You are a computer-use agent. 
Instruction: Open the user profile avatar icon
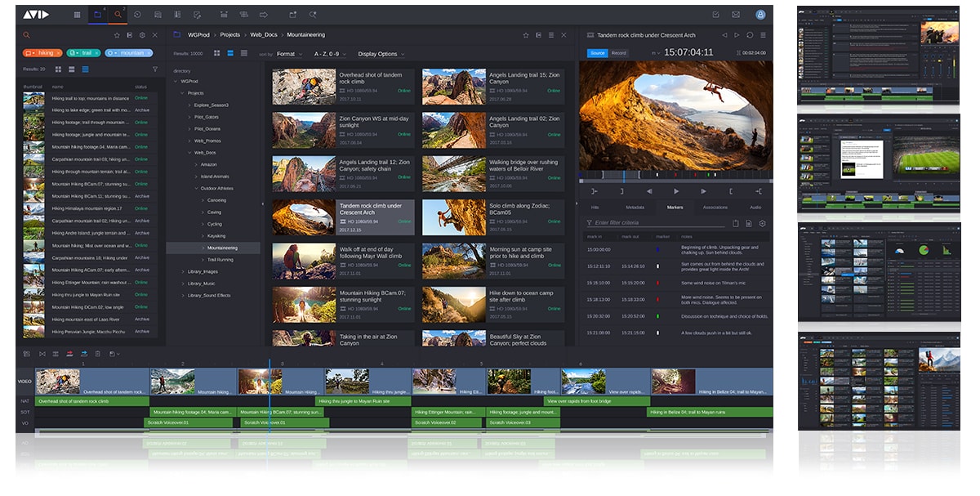click(x=760, y=15)
